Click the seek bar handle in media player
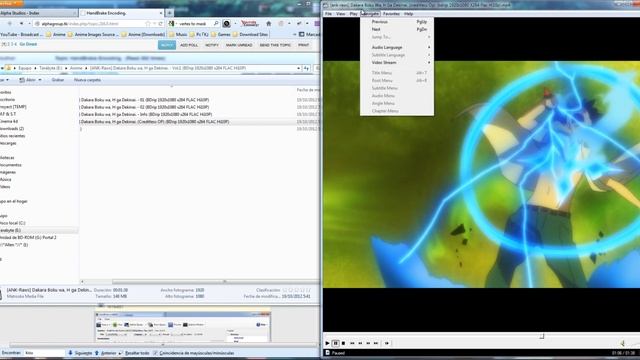Image resolution: width=640 pixels, height=360 pixels. [542, 336]
